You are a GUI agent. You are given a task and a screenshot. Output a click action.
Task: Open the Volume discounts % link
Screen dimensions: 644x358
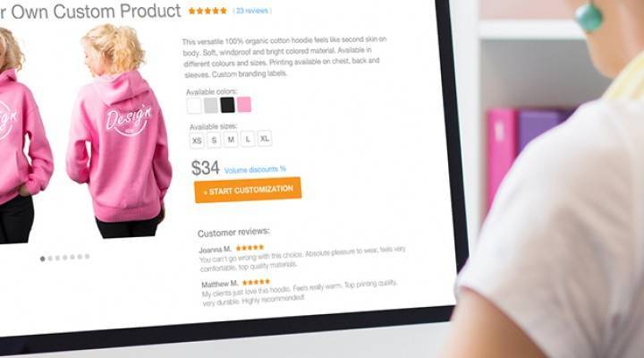pos(255,169)
